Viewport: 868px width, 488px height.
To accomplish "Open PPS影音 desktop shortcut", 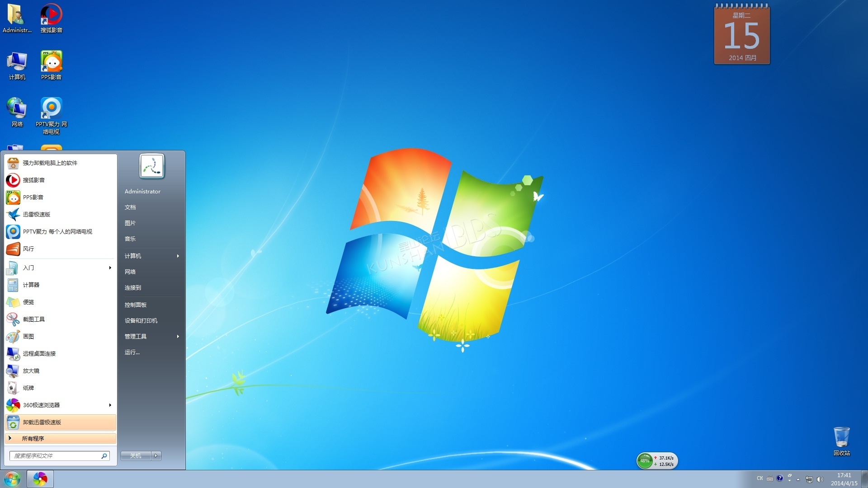I will pos(51,66).
